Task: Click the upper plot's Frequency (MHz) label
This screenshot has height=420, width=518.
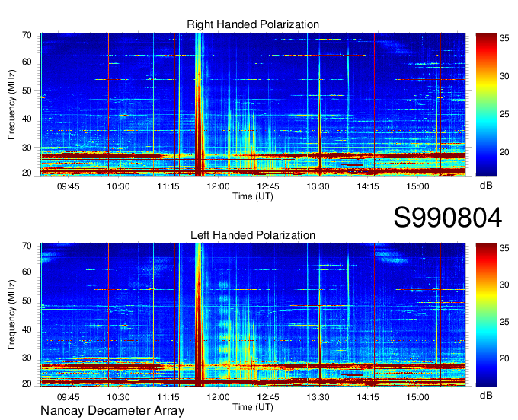Action: tap(11, 104)
